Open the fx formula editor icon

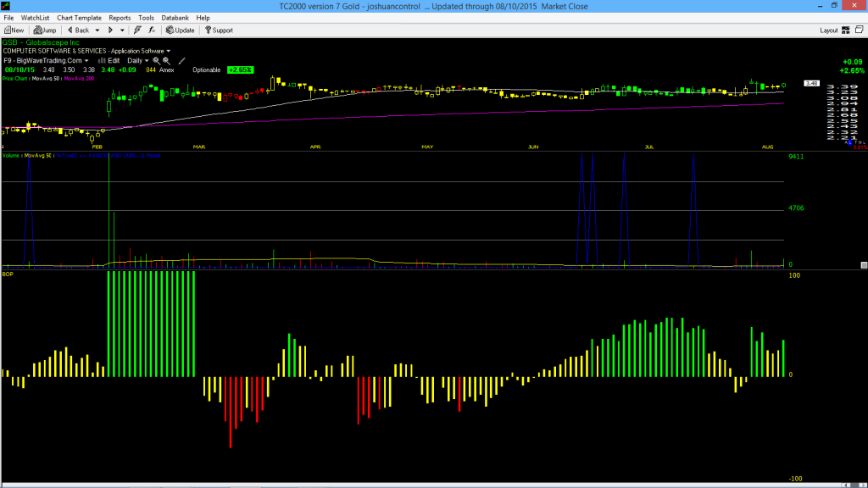coord(152,30)
